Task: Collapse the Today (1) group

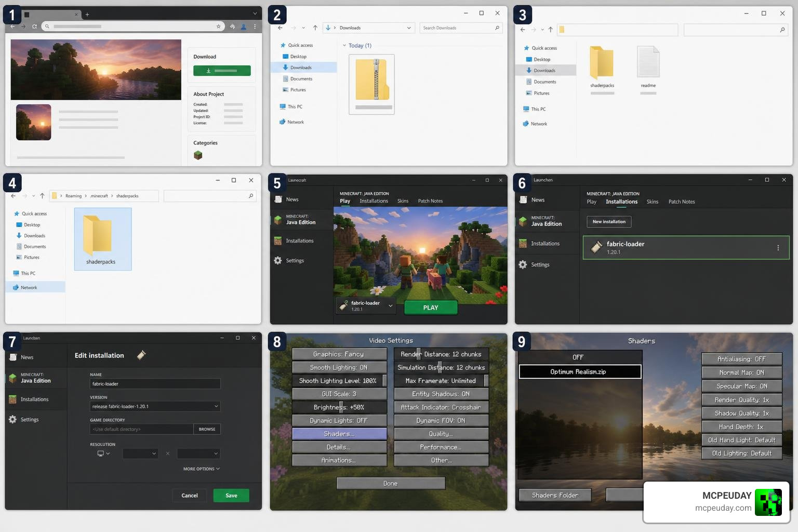Action: [344, 46]
